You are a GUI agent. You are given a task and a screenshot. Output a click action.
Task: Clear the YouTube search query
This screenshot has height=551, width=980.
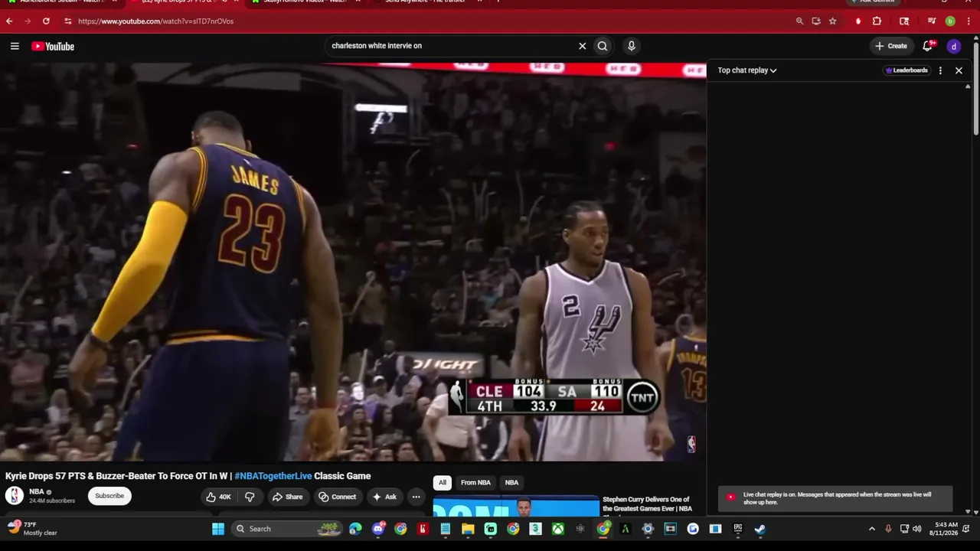[x=582, y=46]
